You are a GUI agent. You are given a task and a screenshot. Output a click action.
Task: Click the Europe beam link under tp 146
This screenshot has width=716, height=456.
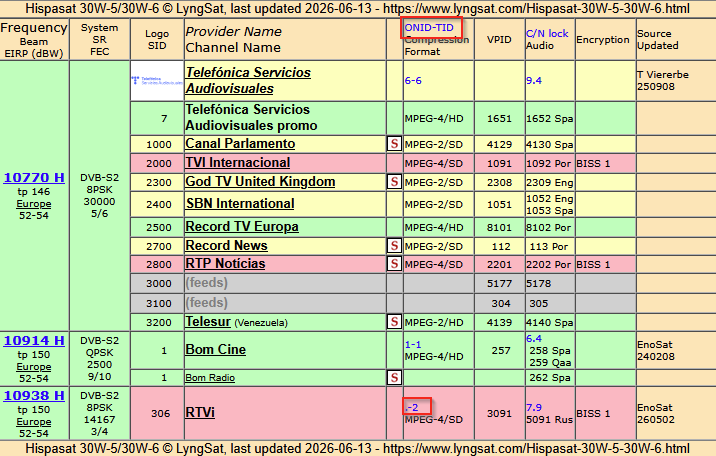34,204
